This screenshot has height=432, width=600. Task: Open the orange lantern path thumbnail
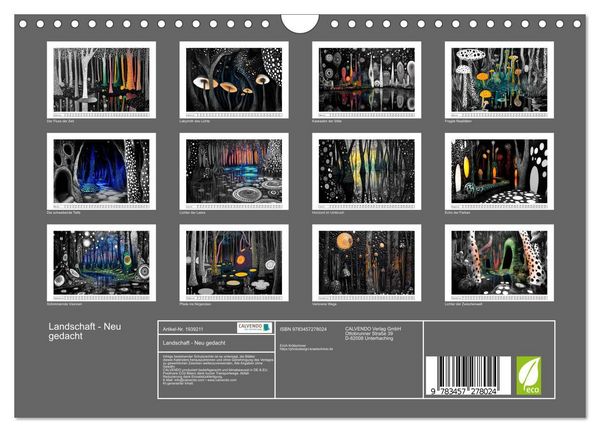(x=499, y=171)
